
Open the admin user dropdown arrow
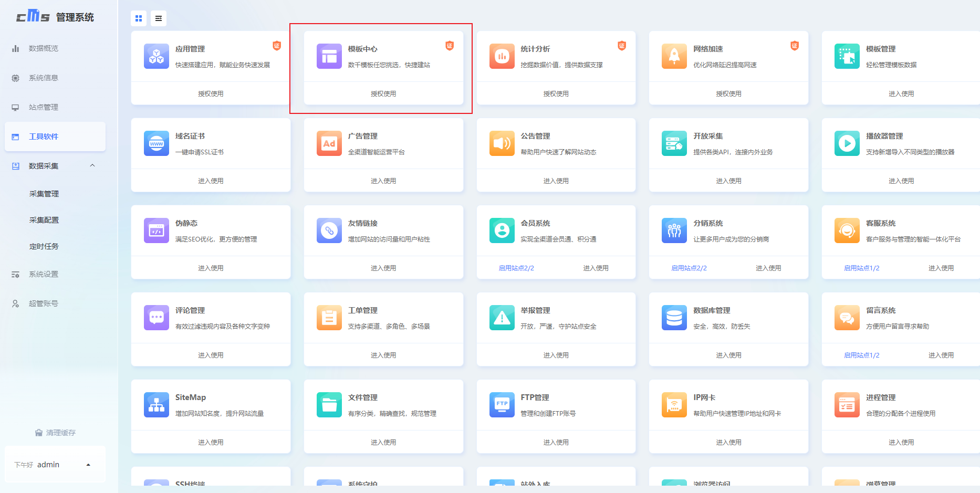(x=88, y=465)
